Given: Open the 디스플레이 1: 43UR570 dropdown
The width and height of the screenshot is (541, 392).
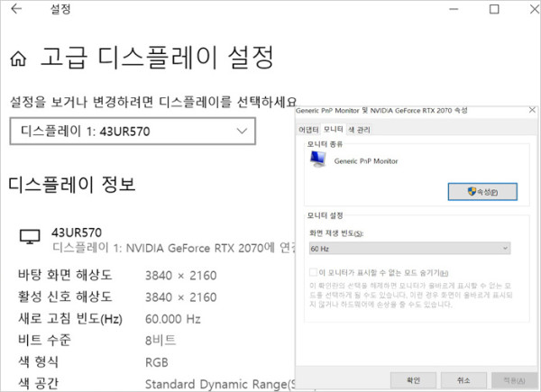Looking at the screenshot, I should pyautogui.click(x=133, y=132).
